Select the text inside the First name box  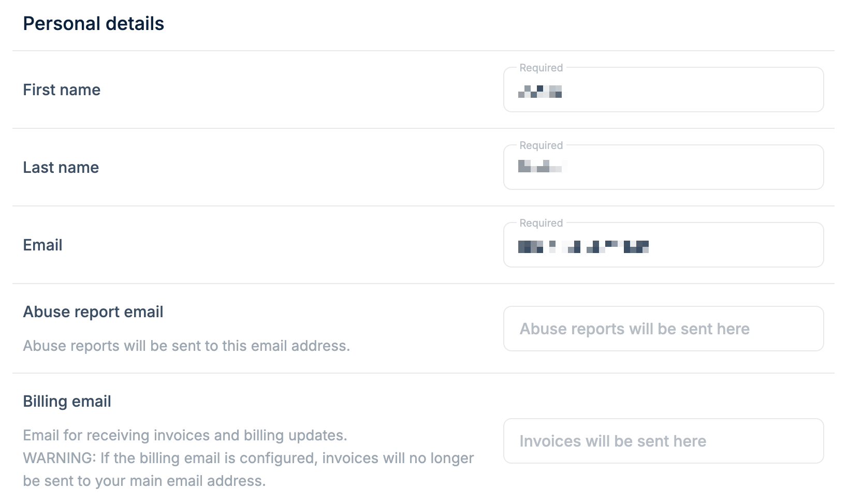539,93
